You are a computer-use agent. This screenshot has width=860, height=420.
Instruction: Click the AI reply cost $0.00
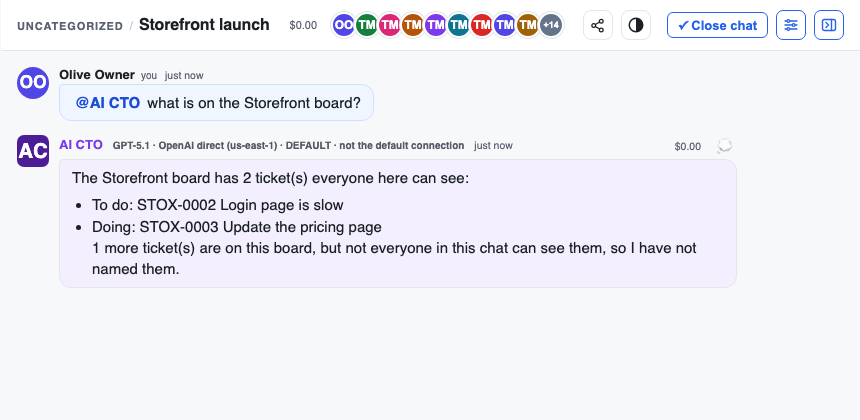coord(688,146)
